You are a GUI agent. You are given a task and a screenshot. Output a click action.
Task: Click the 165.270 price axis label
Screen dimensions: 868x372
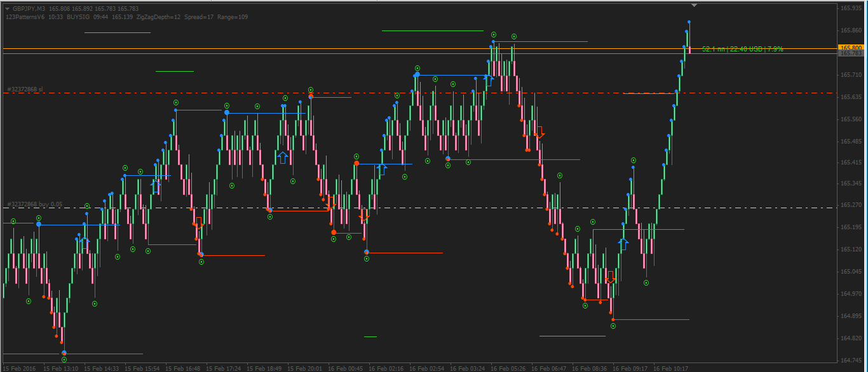pos(851,205)
